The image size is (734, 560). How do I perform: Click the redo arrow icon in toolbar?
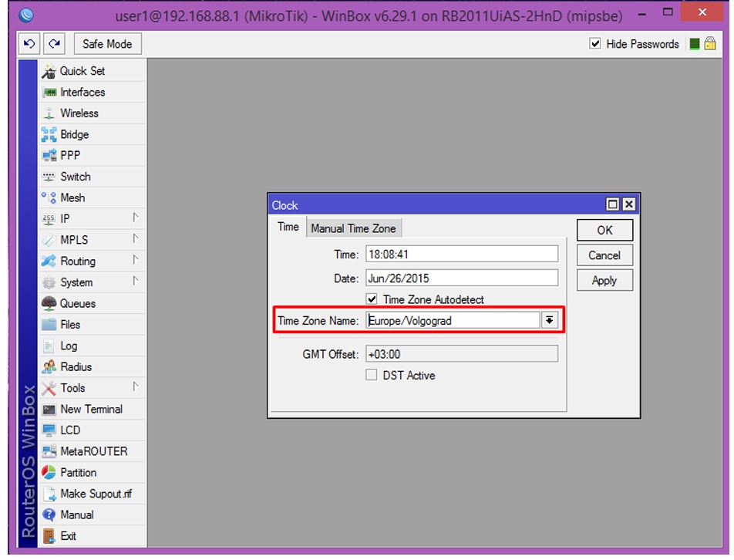point(54,44)
